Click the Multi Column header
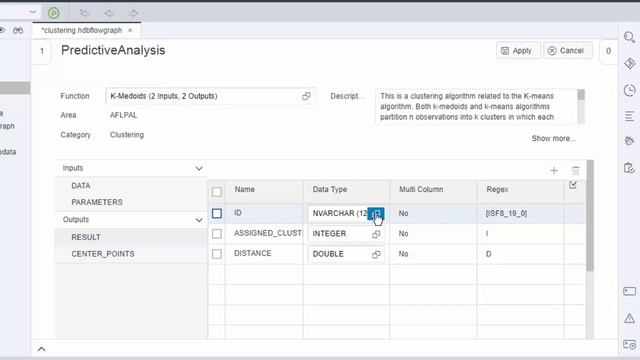 coord(433,190)
